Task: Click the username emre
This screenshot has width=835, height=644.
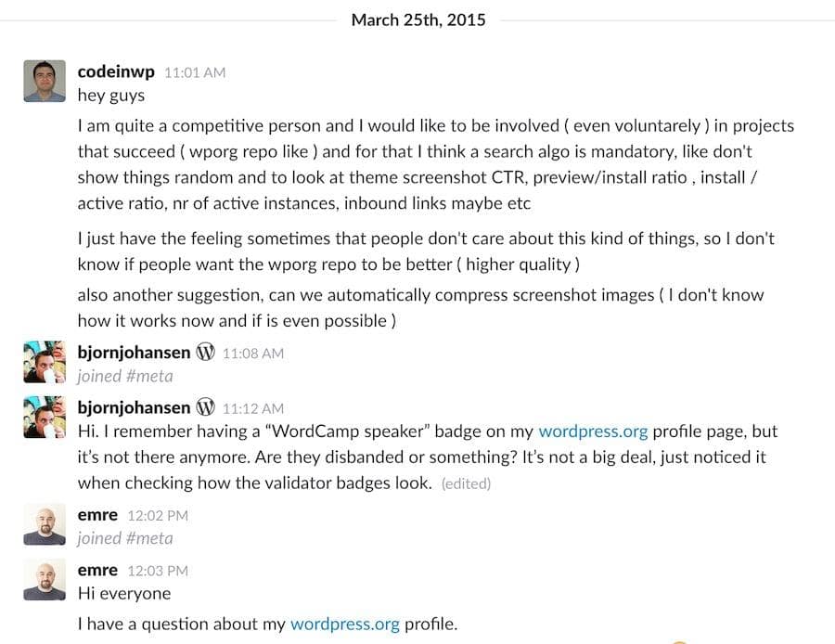Action: [x=97, y=570]
